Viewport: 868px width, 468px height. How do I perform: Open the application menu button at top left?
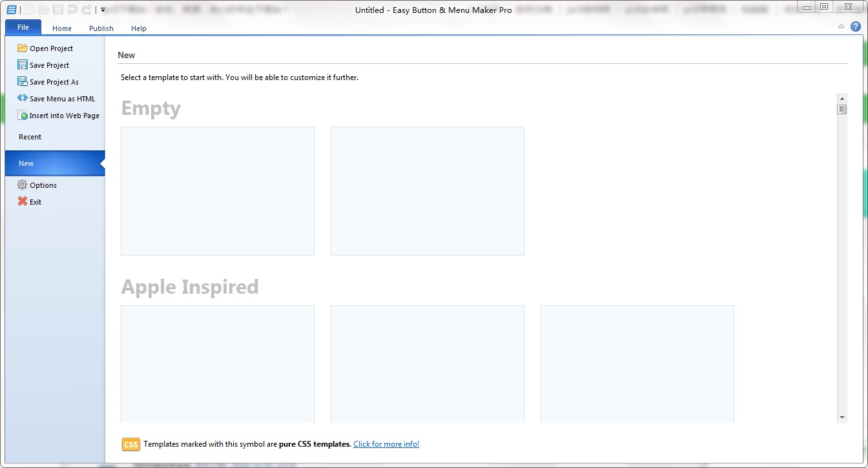(10, 9)
